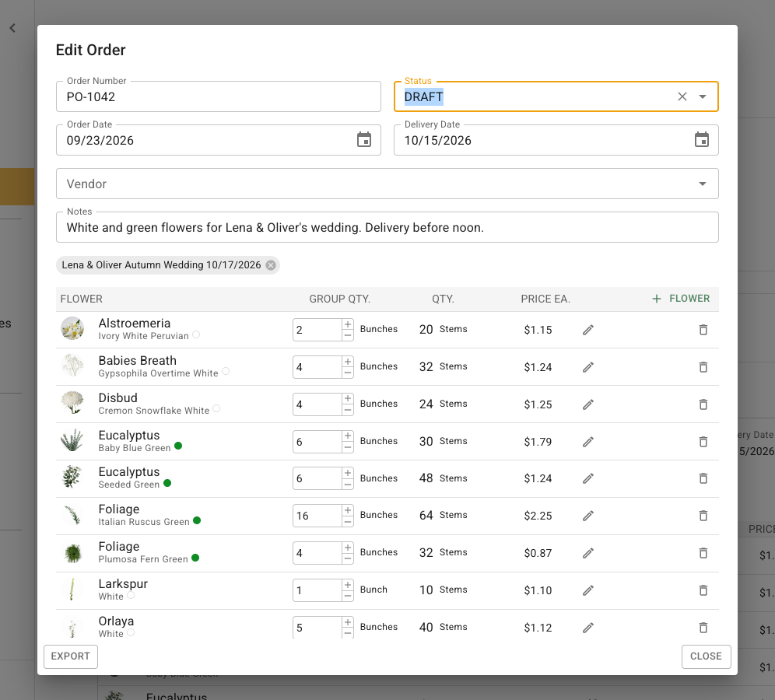Click Foliage Italian Ruscus quantity input 16

pyautogui.click(x=317, y=516)
